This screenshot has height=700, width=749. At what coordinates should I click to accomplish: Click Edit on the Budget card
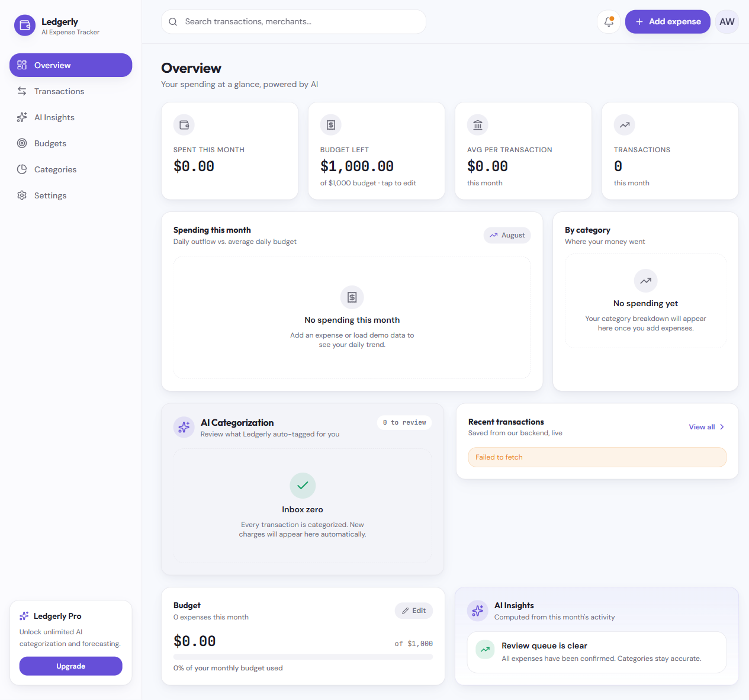(x=414, y=611)
